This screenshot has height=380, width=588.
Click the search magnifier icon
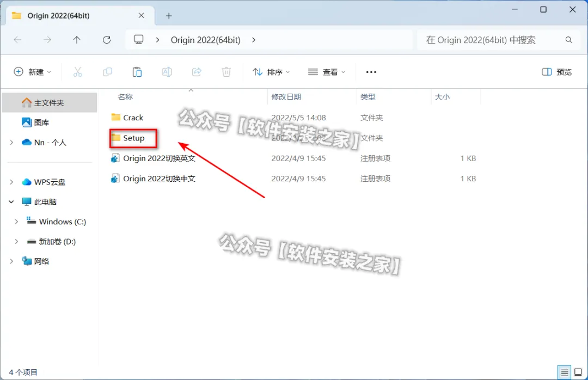tap(569, 40)
